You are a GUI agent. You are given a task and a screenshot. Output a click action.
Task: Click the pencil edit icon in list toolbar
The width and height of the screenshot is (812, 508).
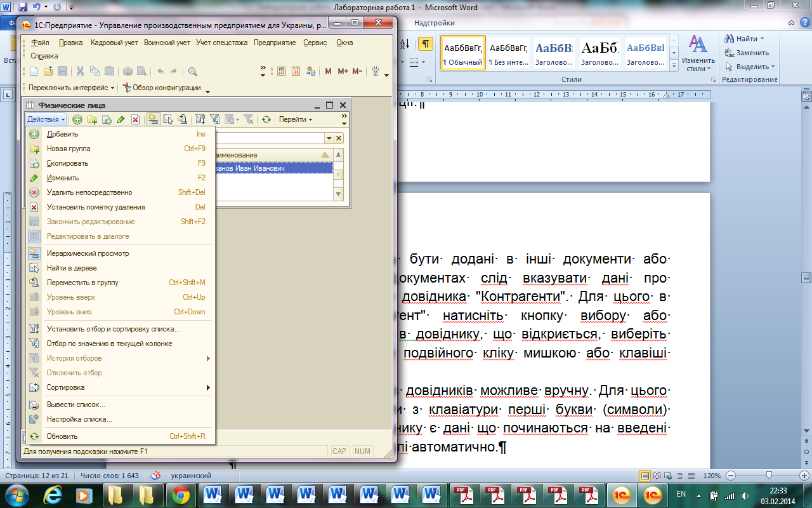tap(121, 119)
